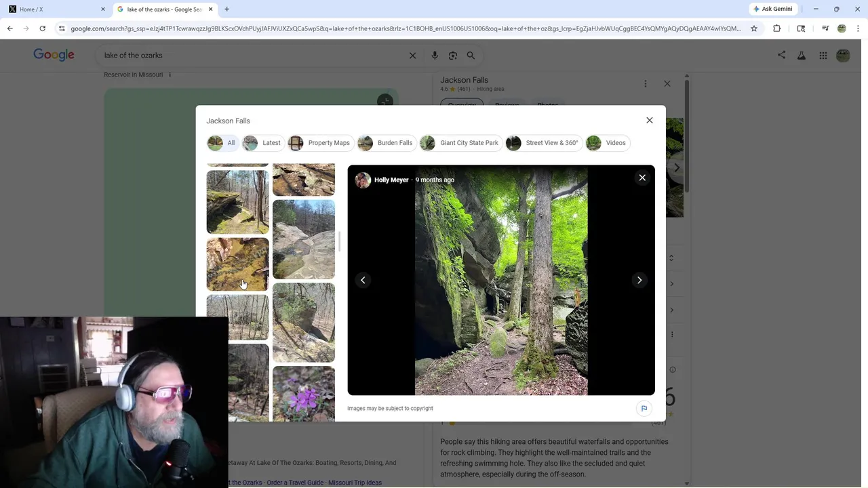The width and height of the screenshot is (868, 488).
Task: Select the Latest photos filter chip
Action: point(262,143)
